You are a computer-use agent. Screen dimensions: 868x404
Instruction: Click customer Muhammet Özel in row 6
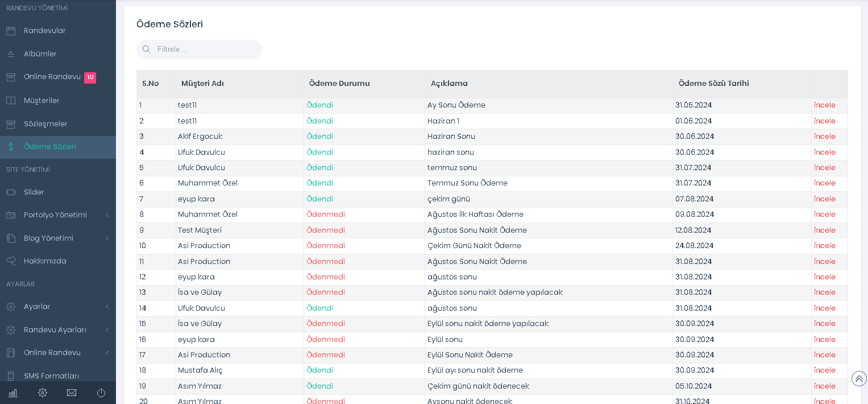tap(207, 183)
